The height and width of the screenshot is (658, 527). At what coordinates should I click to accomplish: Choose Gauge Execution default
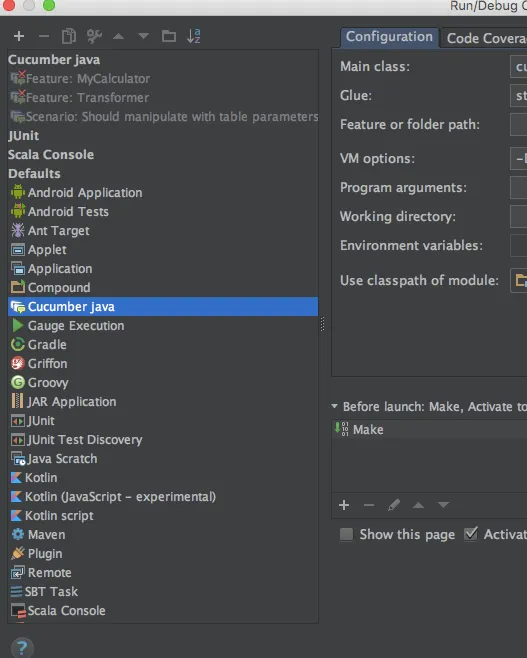pyautogui.click(x=163, y=326)
